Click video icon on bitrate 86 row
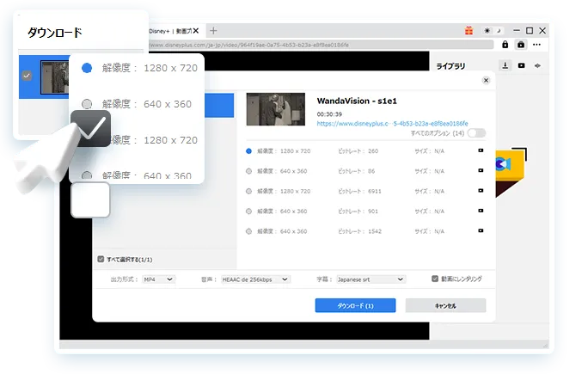Image resolution: width=588 pixels, height=386 pixels. pos(481,171)
